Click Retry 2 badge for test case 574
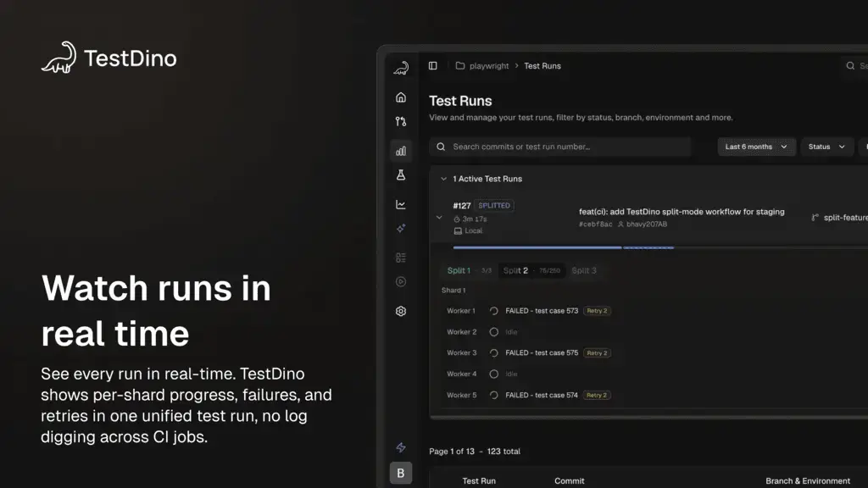Image resolution: width=868 pixels, height=488 pixels. tap(596, 395)
